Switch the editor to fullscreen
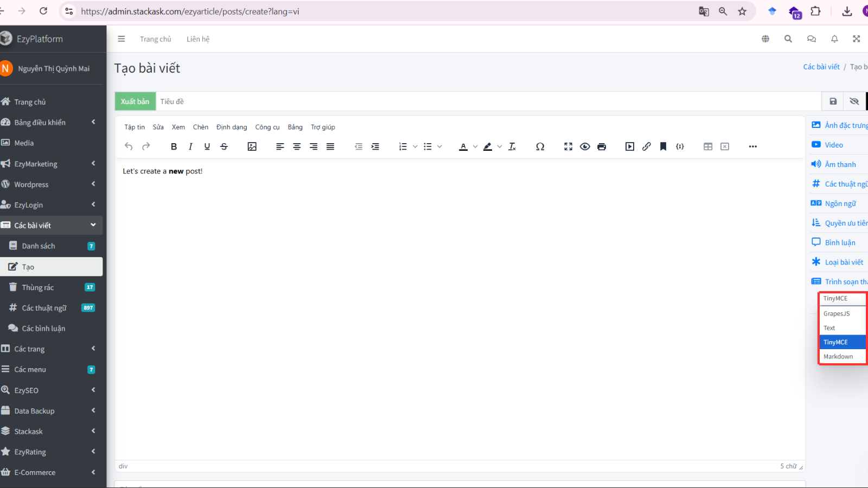The width and height of the screenshot is (868, 488). click(x=568, y=146)
